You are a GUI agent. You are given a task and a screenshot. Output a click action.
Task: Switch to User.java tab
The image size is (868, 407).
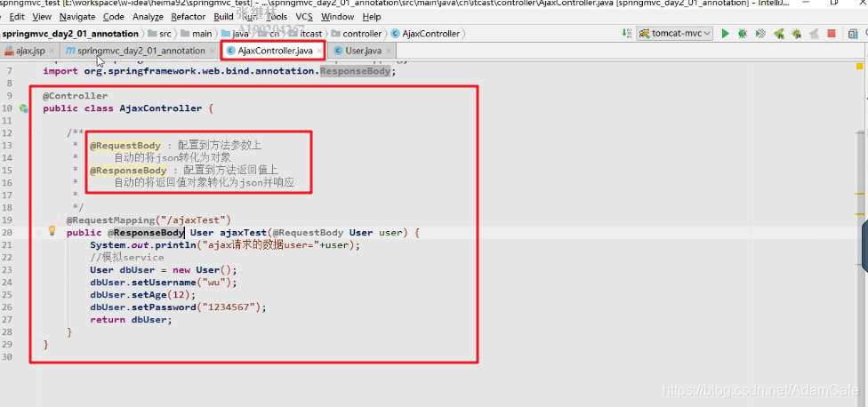tap(363, 51)
